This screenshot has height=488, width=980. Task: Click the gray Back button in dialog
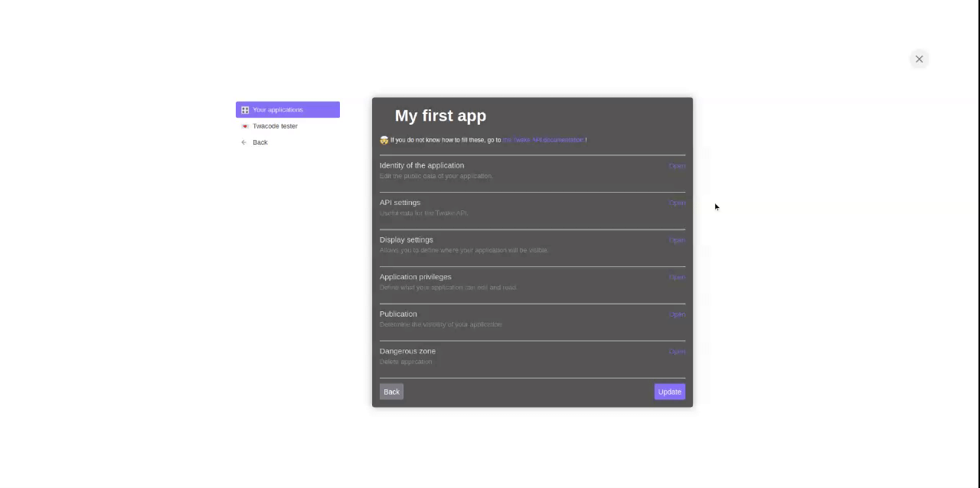[391, 392]
